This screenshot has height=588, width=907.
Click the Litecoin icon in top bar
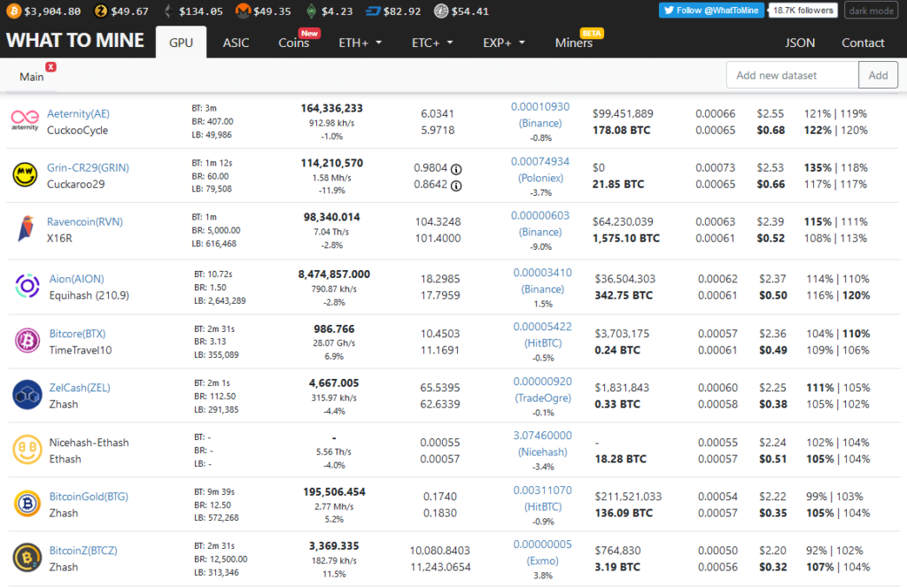coord(440,12)
